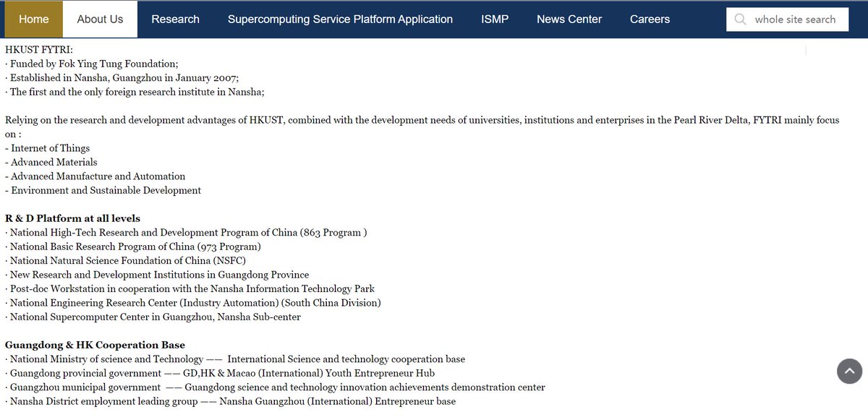This screenshot has width=868, height=420.
Task: Go to the Careers page
Action: (650, 20)
